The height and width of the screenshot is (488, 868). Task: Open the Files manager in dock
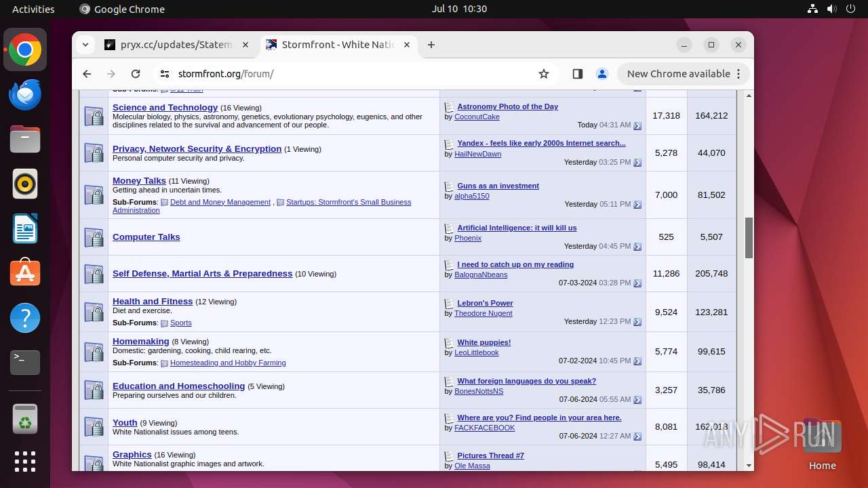(x=25, y=140)
